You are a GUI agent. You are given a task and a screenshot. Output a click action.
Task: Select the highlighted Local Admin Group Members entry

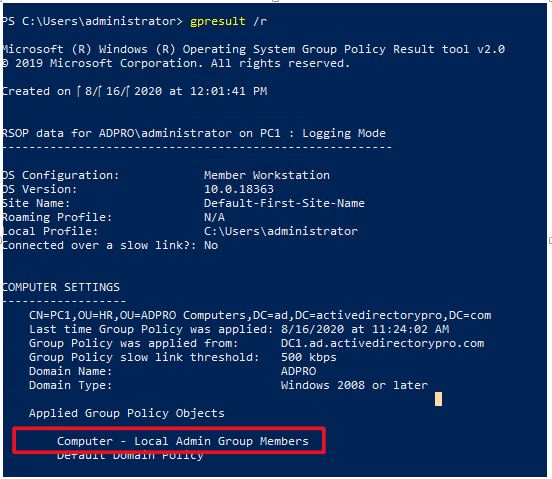click(x=183, y=441)
